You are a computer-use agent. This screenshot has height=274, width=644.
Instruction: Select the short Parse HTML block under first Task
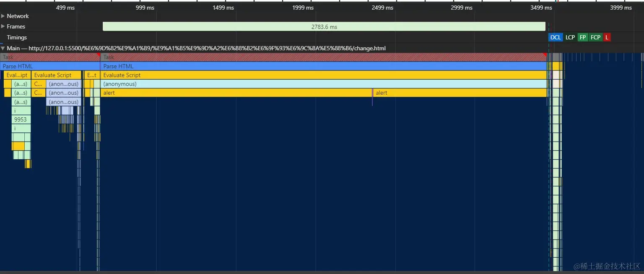(50, 66)
